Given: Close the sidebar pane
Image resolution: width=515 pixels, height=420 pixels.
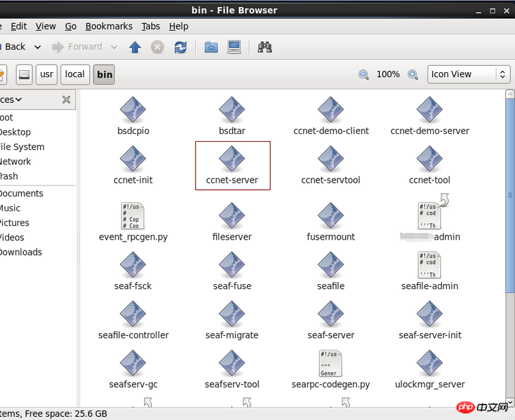Looking at the screenshot, I should click(x=66, y=100).
